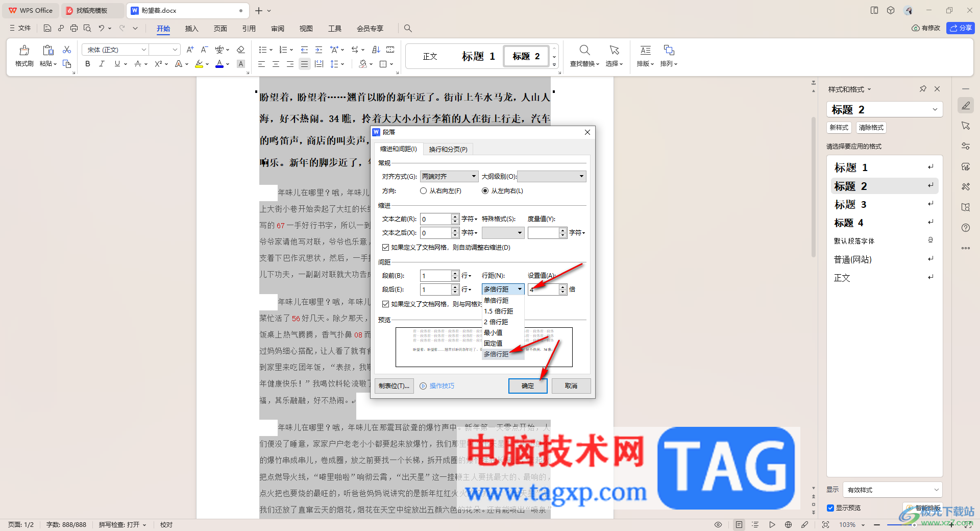
Task: Click the 新样式 button
Action: (839, 128)
